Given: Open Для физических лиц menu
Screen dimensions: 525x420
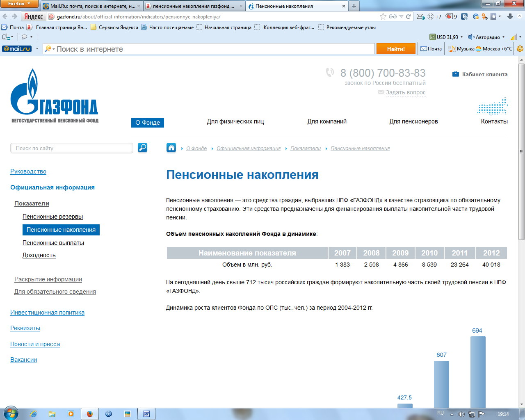Looking at the screenshot, I should (x=235, y=121).
